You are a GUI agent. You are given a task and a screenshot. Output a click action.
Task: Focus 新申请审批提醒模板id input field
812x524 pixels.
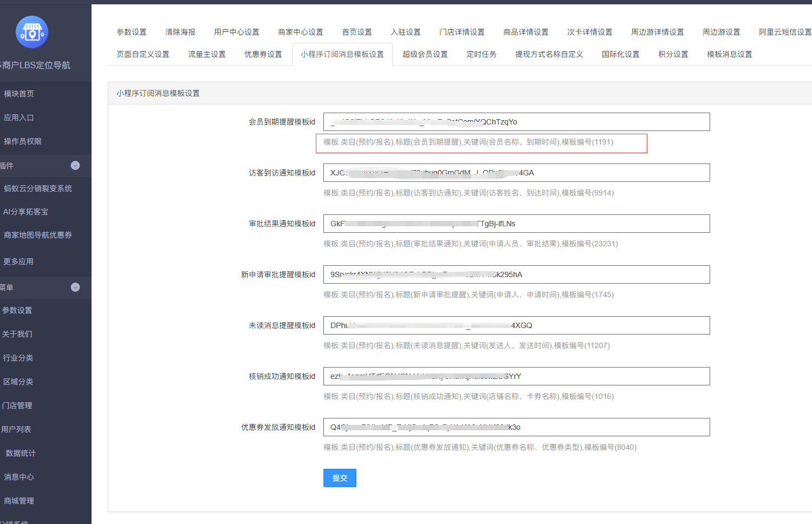(x=517, y=274)
